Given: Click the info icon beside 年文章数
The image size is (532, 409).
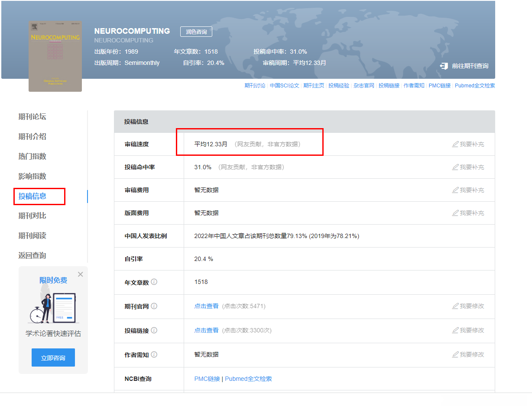Looking at the screenshot, I should coord(154,282).
